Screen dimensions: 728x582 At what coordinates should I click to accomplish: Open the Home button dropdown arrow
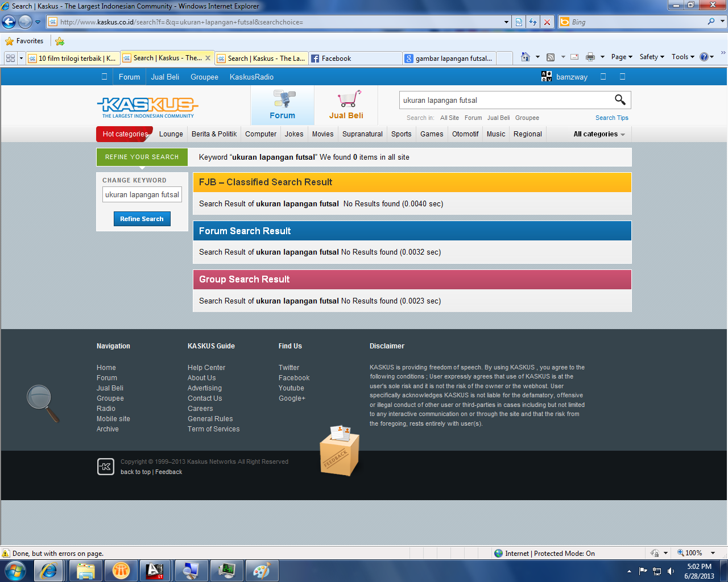pyautogui.click(x=537, y=57)
